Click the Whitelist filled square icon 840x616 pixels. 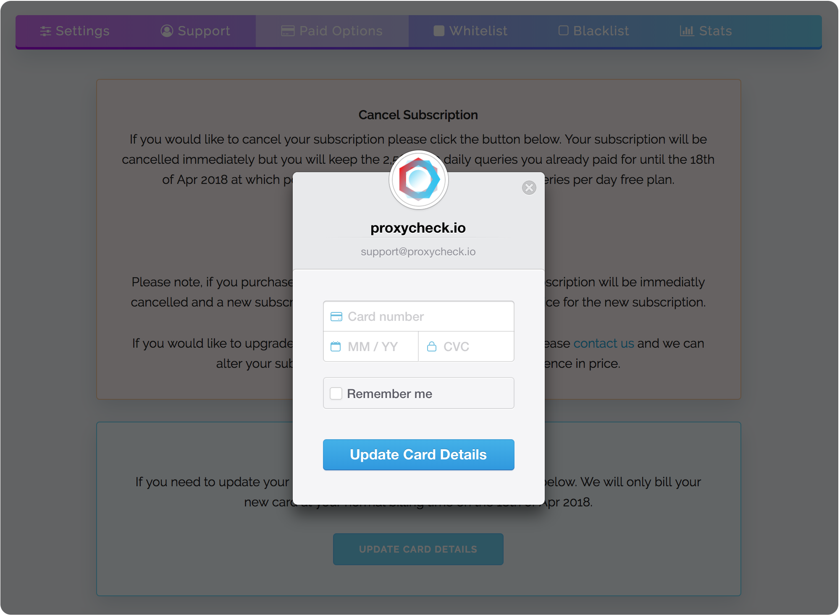pos(439,31)
